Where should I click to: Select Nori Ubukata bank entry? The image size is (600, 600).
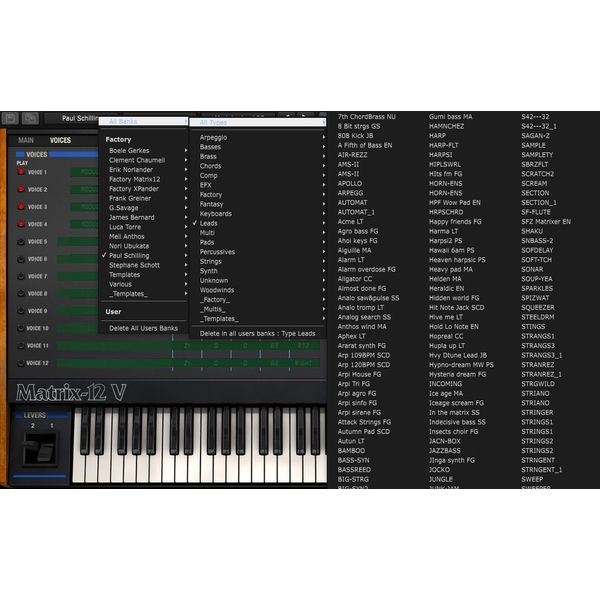click(x=143, y=246)
